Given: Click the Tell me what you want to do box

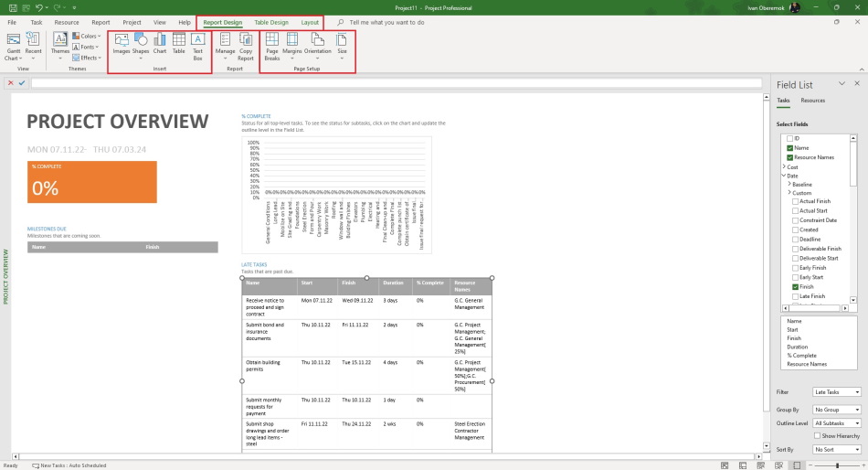Looking at the screenshot, I should coord(387,22).
